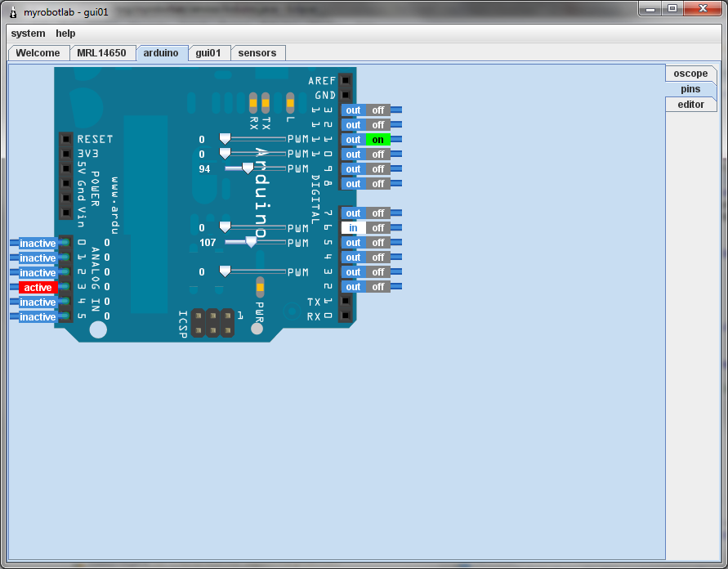The width and height of the screenshot is (728, 569).
Task: Toggle the out mode button for digital pin 12
Action: click(x=353, y=125)
